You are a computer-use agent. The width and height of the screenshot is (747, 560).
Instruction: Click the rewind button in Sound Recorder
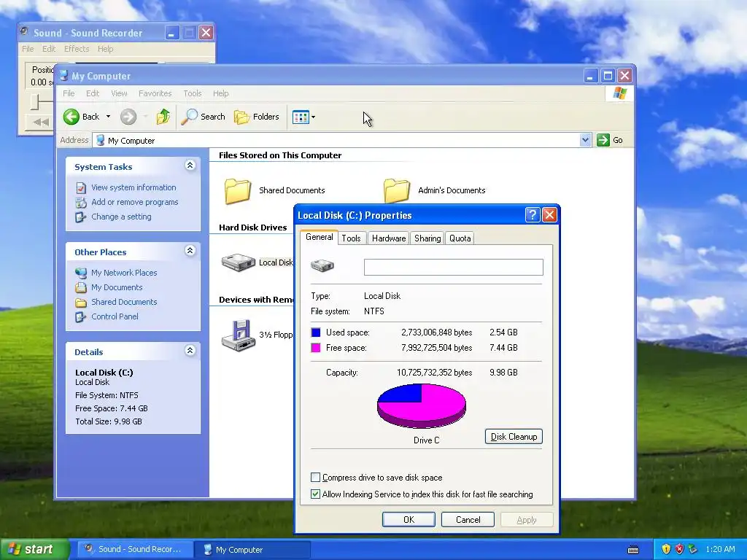click(x=40, y=122)
